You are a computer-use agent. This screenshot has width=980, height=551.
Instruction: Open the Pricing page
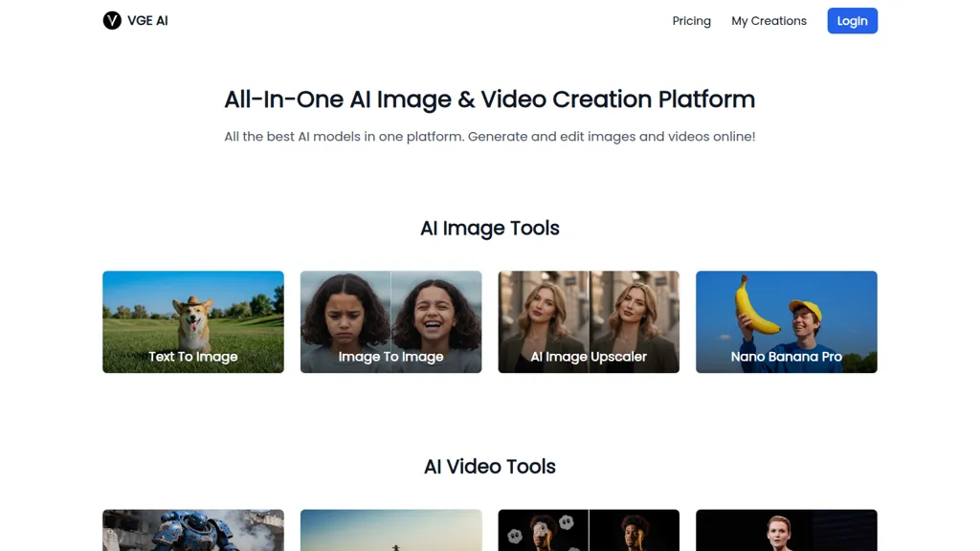pyautogui.click(x=691, y=21)
